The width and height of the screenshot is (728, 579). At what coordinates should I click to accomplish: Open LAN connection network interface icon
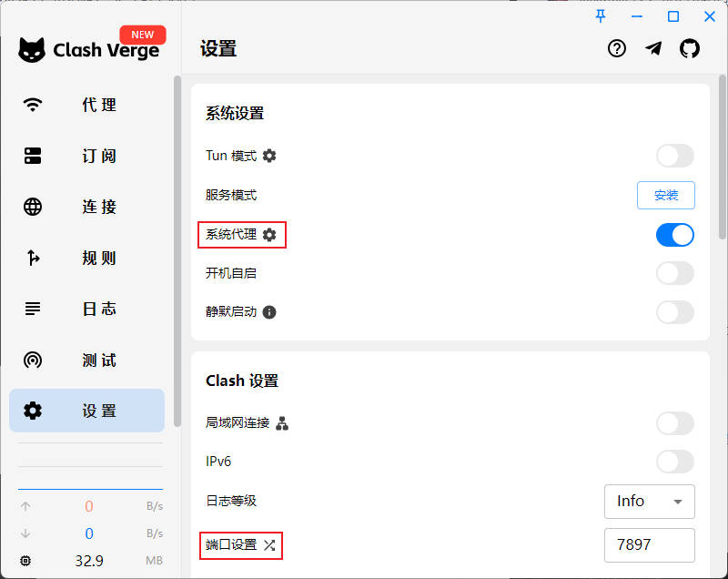pos(282,423)
